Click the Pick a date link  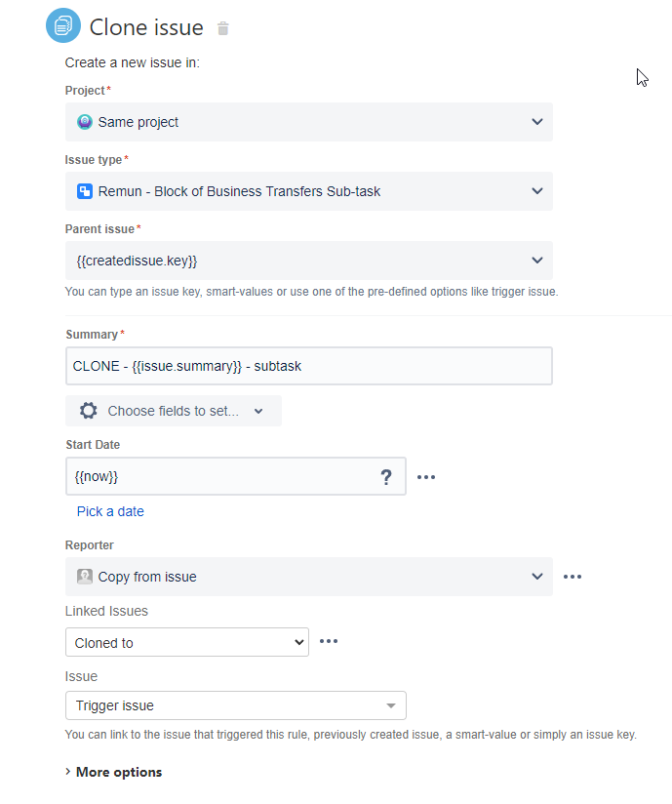(x=110, y=511)
